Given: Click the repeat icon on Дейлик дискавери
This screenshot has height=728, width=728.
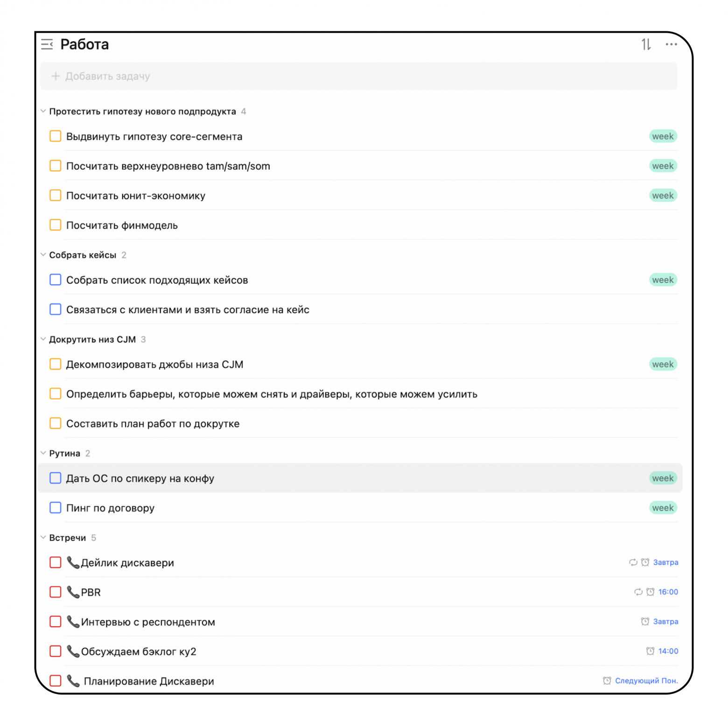Looking at the screenshot, I should point(633,562).
